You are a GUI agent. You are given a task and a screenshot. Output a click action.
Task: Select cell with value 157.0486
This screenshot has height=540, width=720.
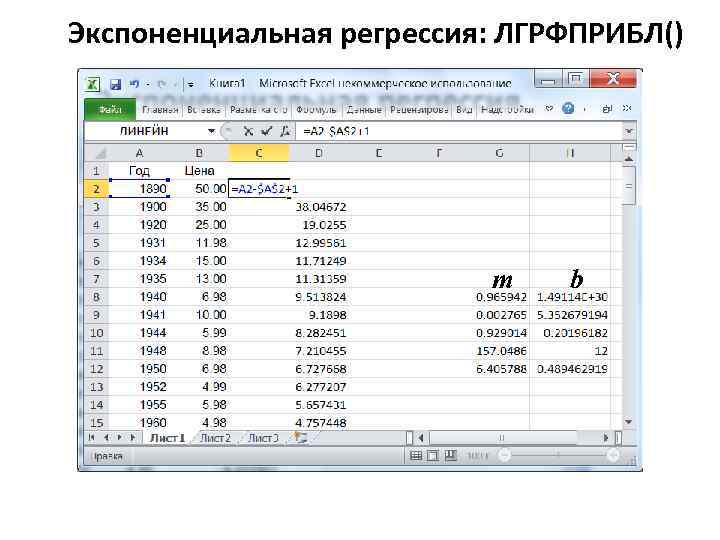coord(499,351)
